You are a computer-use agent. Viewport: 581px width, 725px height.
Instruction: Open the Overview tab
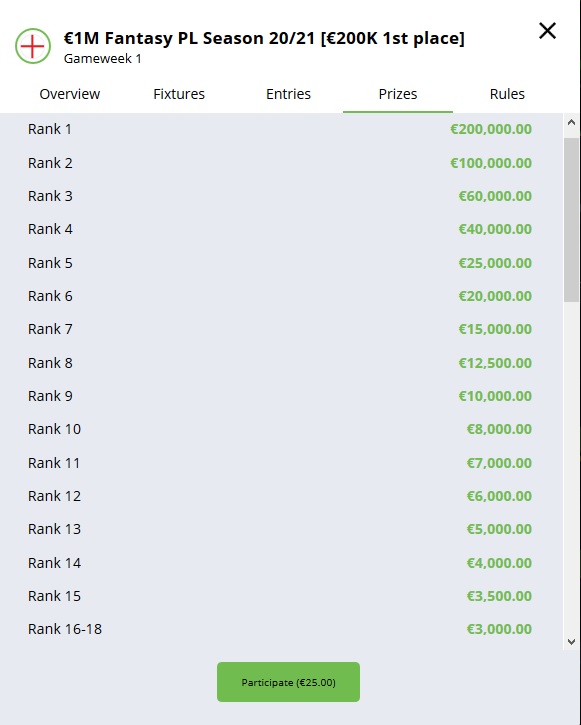pos(70,94)
